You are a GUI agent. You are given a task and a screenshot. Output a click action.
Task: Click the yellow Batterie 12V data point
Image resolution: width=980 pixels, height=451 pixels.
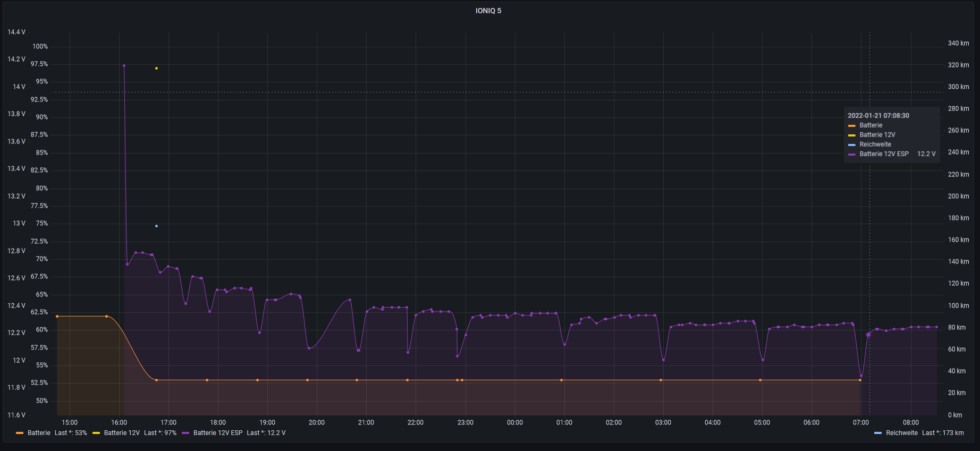click(156, 68)
